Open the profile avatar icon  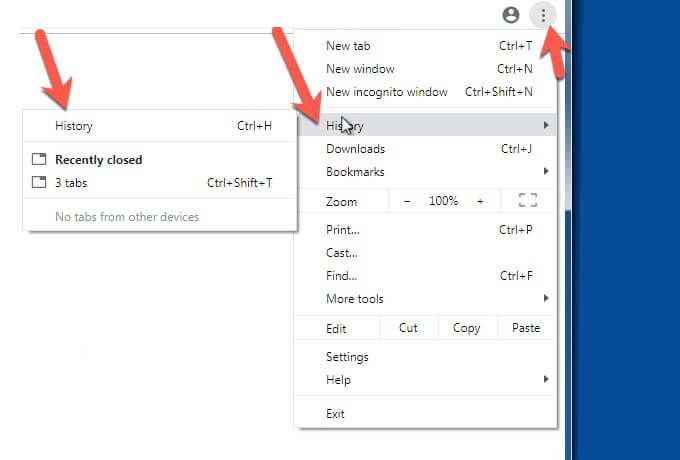click(x=512, y=15)
